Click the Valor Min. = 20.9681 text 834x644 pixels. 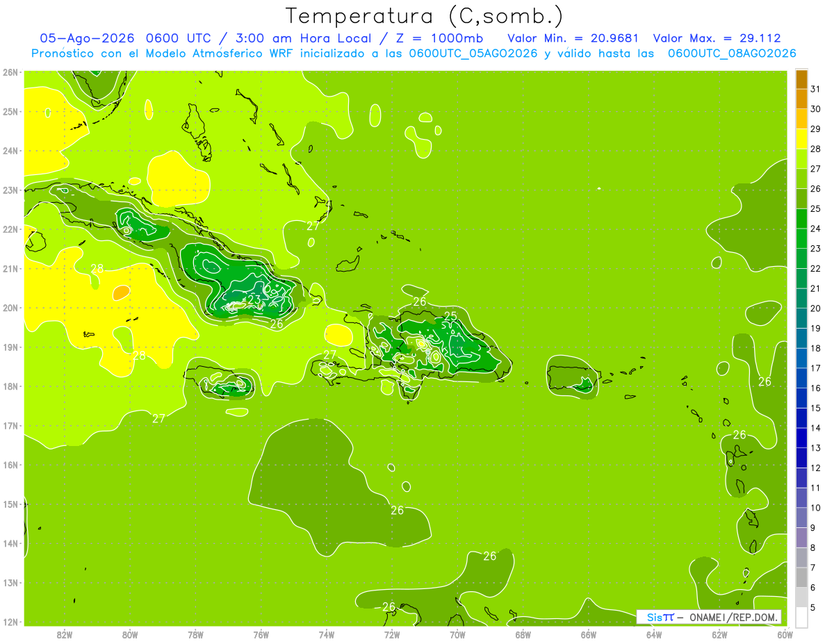coord(573,38)
